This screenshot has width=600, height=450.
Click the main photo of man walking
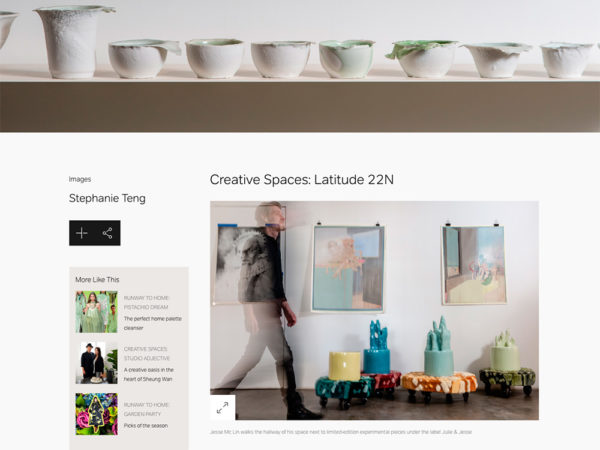[x=374, y=310]
